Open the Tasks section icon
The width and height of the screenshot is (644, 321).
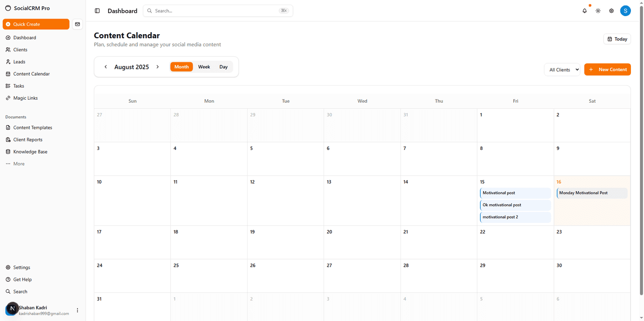tap(9, 86)
